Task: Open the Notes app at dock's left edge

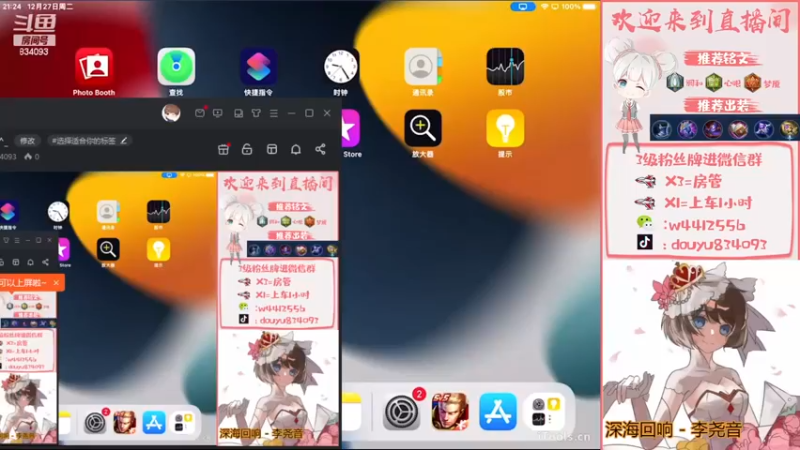Action: tap(352, 411)
